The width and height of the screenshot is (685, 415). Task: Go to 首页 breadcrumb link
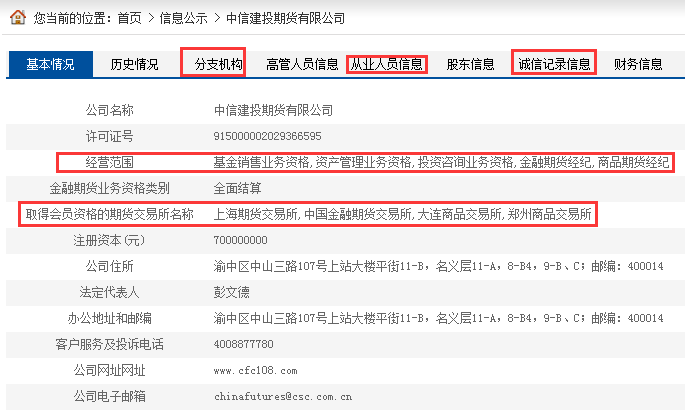129,18
